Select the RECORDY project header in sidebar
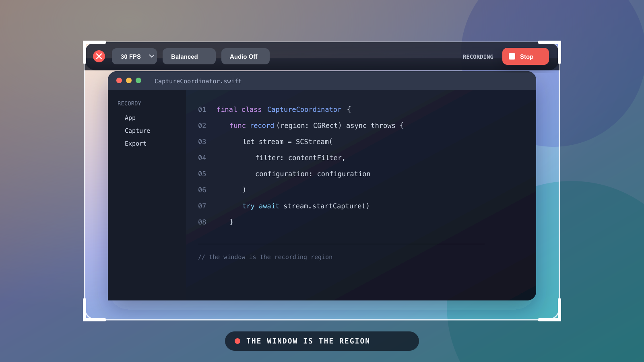 click(129, 103)
